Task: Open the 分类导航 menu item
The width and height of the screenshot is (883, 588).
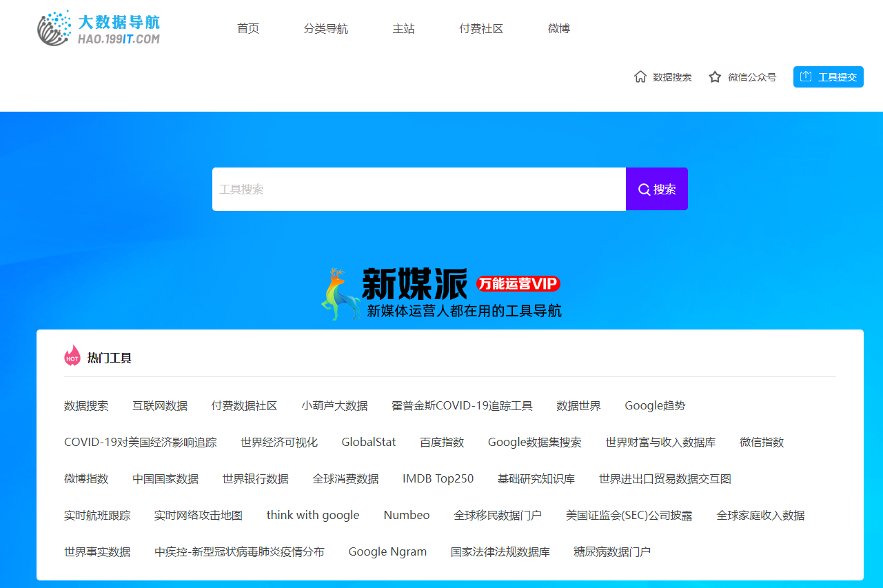Action: point(326,29)
